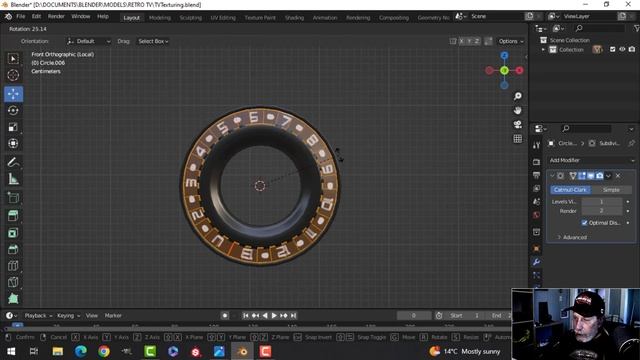The width and height of the screenshot is (640, 360).
Task: Select the Knife tool
Action: pos(13,282)
